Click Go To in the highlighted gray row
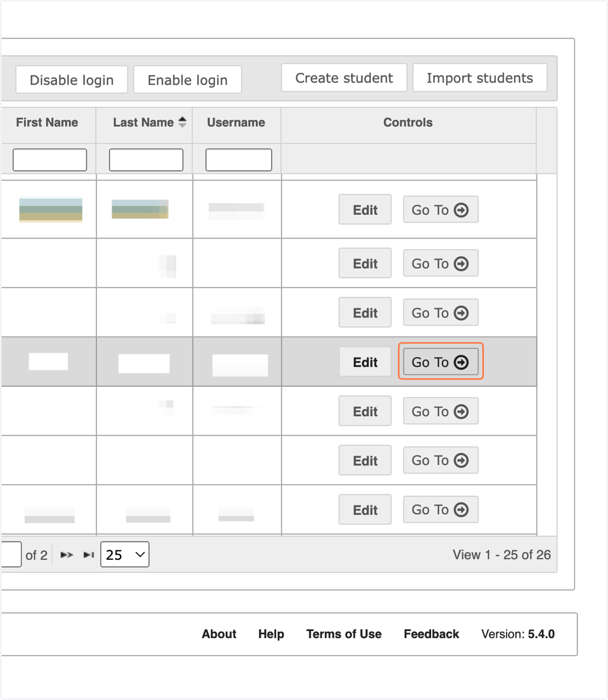The height and width of the screenshot is (700, 608). (441, 362)
